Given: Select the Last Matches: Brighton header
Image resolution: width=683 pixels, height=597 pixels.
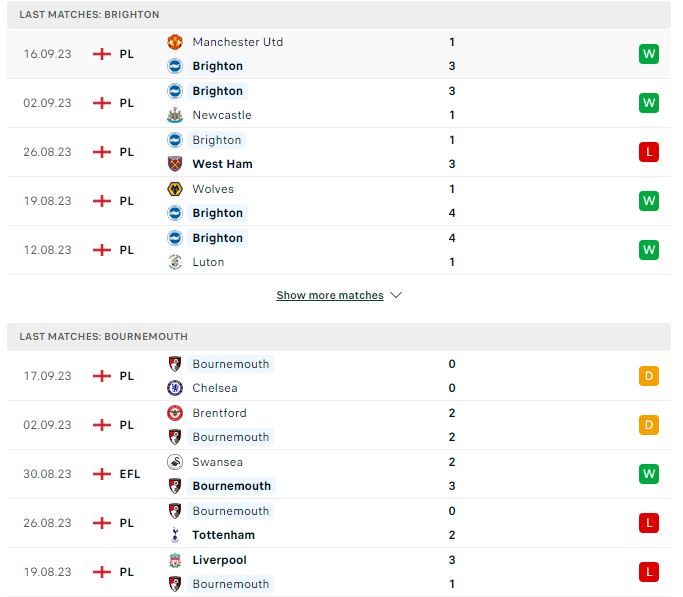Looking at the screenshot, I should pos(339,15).
